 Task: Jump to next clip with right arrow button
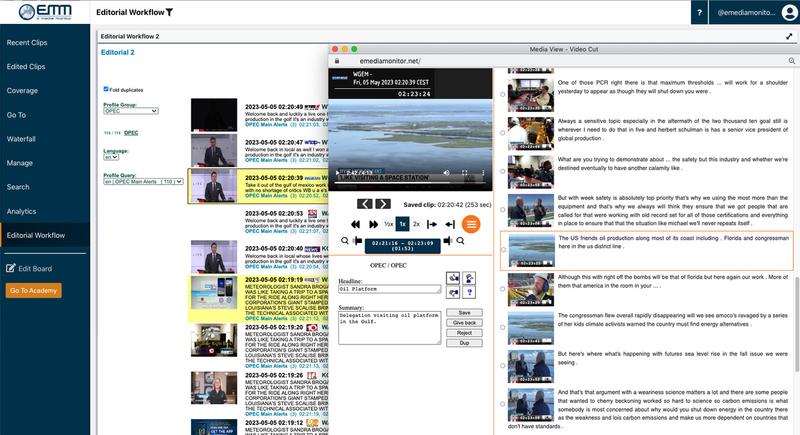click(385, 204)
